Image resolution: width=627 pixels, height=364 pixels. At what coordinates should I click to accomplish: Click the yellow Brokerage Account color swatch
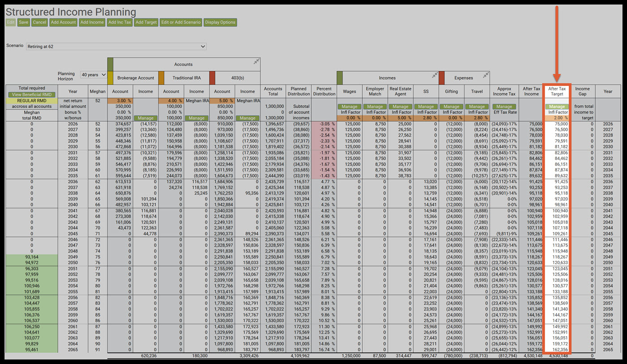[x=111, y=77]
